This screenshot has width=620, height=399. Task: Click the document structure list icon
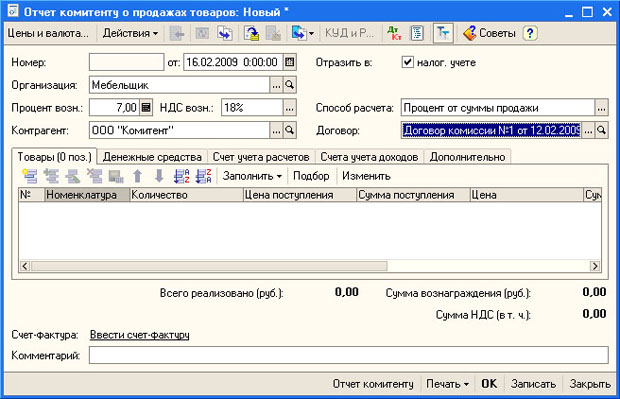(417, 33)
